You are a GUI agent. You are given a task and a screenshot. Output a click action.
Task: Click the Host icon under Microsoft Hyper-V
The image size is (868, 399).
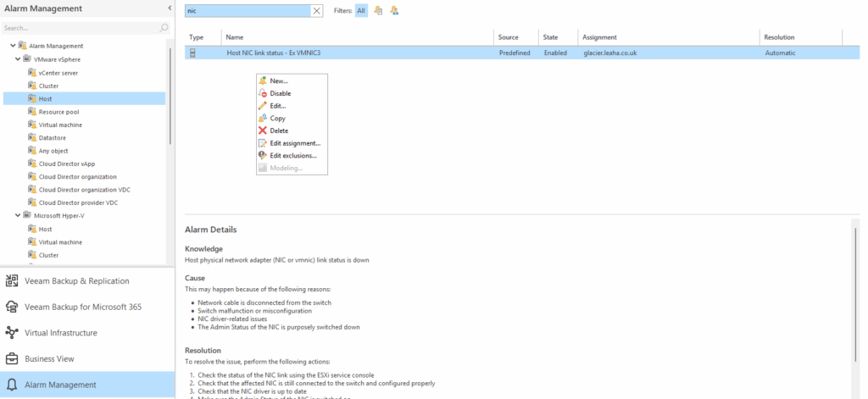[x=32, y=229]
